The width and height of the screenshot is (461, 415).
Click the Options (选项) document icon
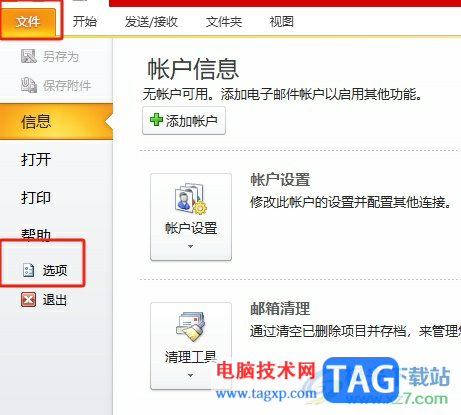pos(29,270)
